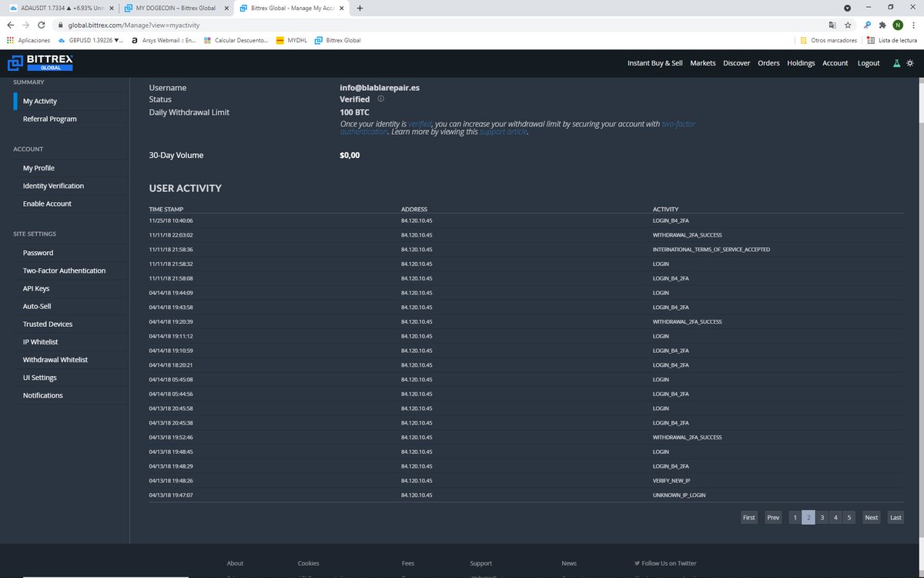924x578 pixels.
Task: Open Chrome three-dot menu
Action: (x=914, y=25)
